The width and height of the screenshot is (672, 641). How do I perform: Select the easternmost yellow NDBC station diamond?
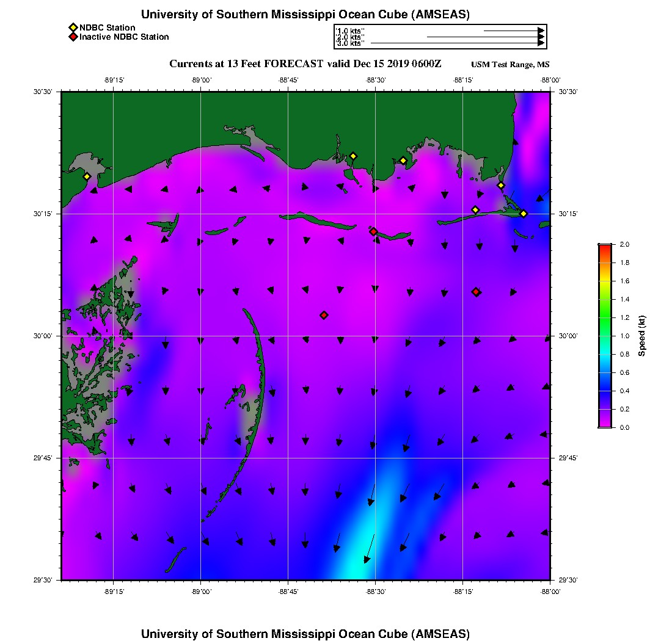(524, 213)
